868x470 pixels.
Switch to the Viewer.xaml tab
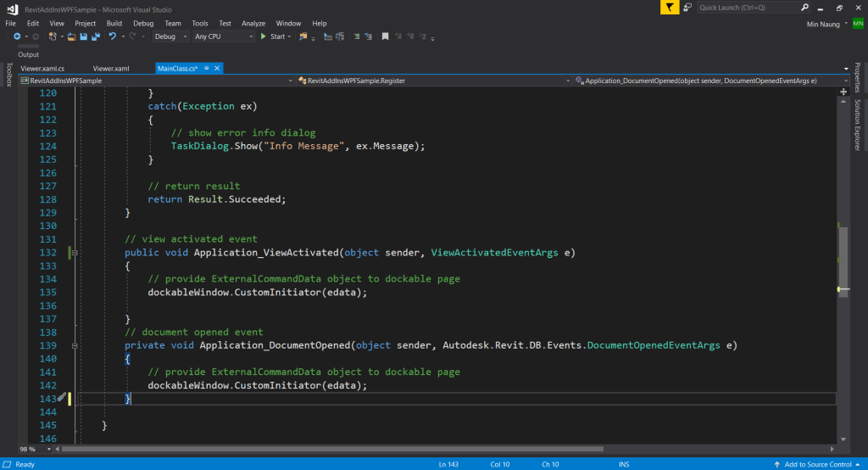coord(111,68)
